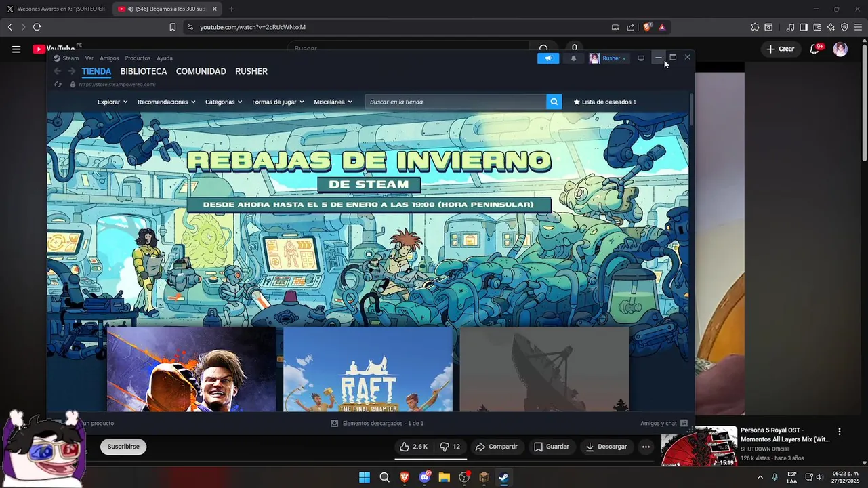Viewport: 868px width, 488px height.
Task: Go forward using Steam's right arrow
Action: pyautogui.click(x=72, y=71)
